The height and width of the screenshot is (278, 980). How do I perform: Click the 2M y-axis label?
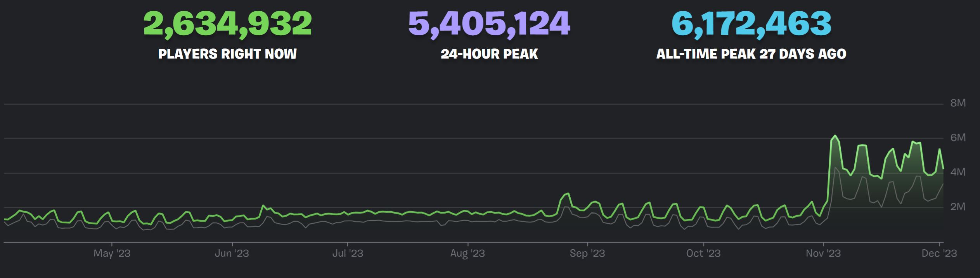coord(957,207)
